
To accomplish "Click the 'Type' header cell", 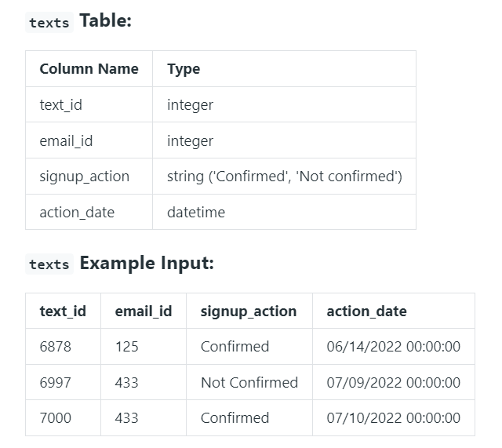I will click(x=284, y=69).
